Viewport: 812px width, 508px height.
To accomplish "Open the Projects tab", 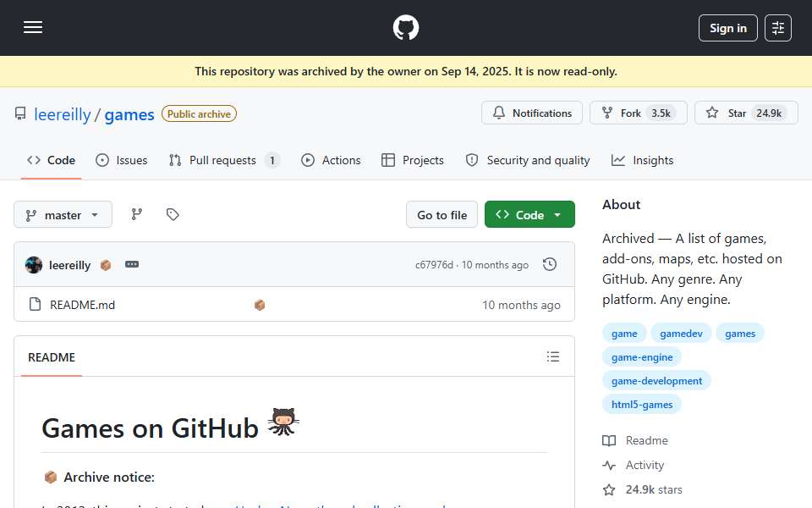I will (x=413, y=160).
